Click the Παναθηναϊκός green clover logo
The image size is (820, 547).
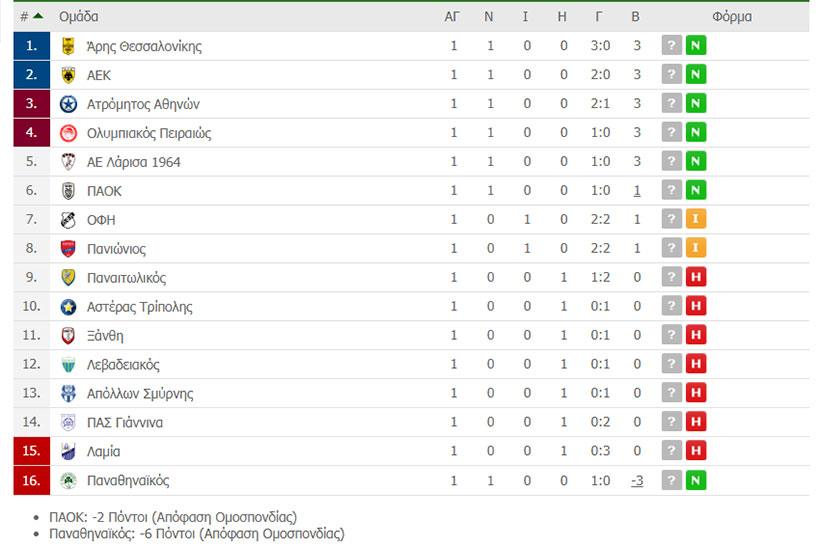coord(68,481)
